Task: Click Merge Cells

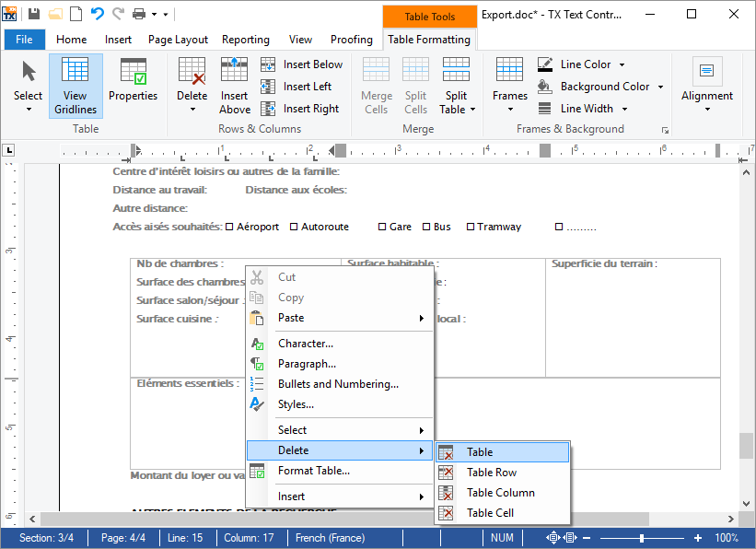Action: [x=376, y=87]
